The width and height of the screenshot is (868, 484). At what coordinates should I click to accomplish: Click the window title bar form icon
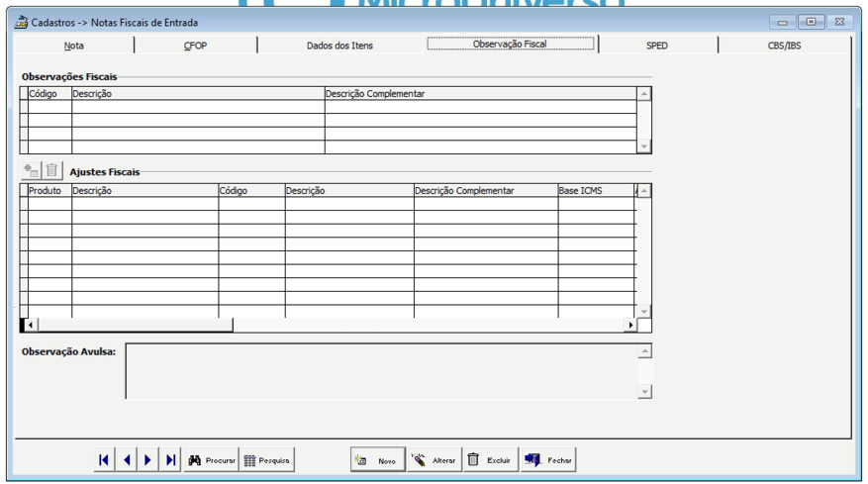[x=21, y=22]
